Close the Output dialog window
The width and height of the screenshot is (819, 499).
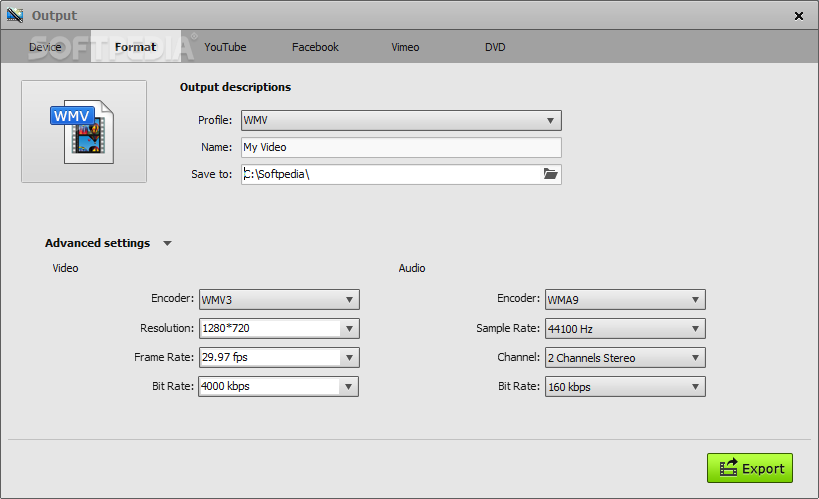[x=799, y=16]
